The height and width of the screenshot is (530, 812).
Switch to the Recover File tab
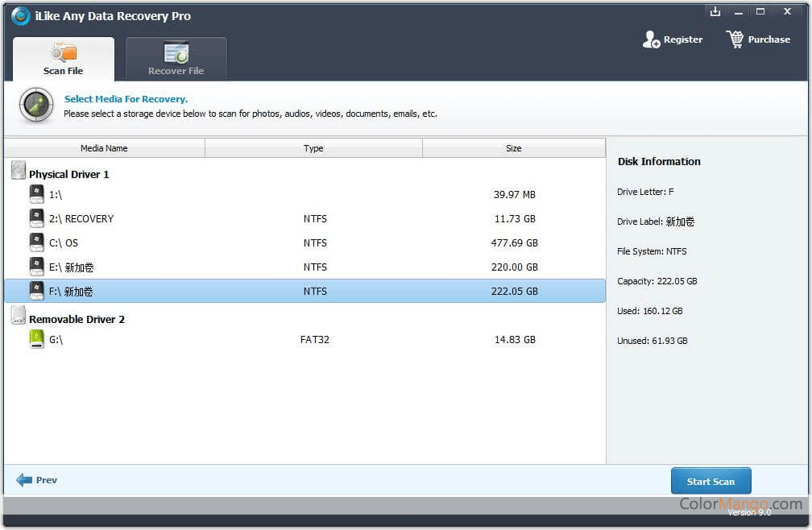(x=176, y=59)
